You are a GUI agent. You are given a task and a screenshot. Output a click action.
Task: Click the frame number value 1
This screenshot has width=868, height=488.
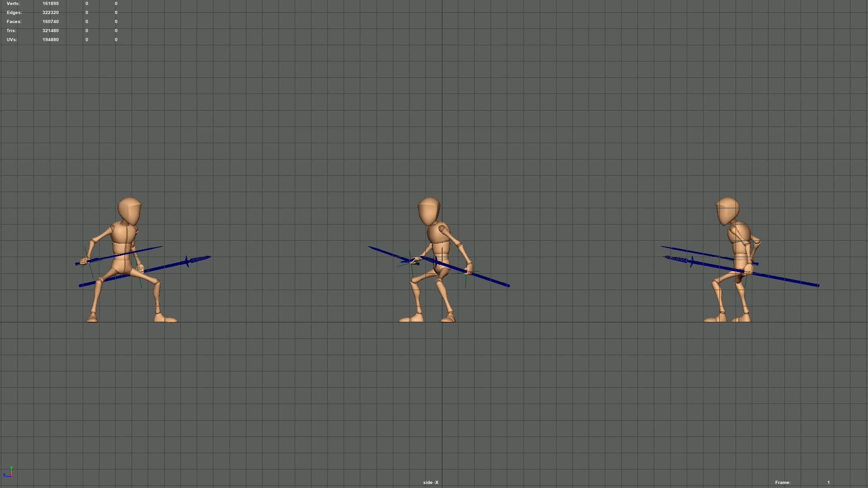tap(829, 483)
